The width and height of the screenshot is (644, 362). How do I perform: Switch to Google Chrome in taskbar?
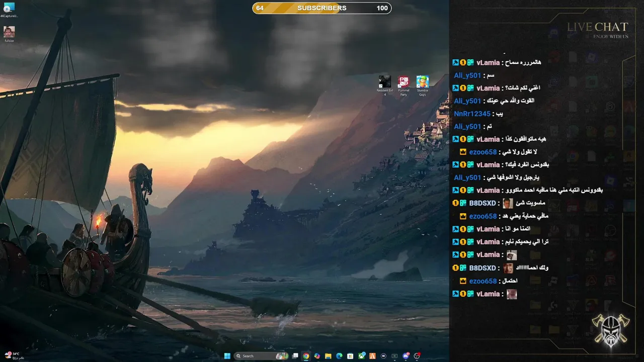[306, 356]
